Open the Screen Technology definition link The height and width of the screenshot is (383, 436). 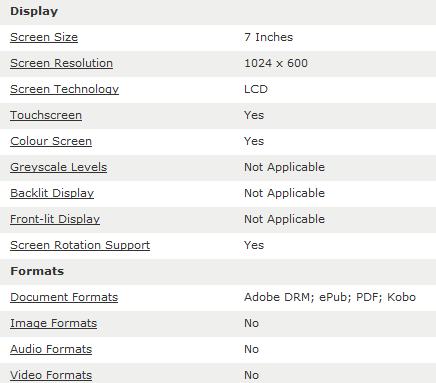pyautogui.click(x=64, y=89)
